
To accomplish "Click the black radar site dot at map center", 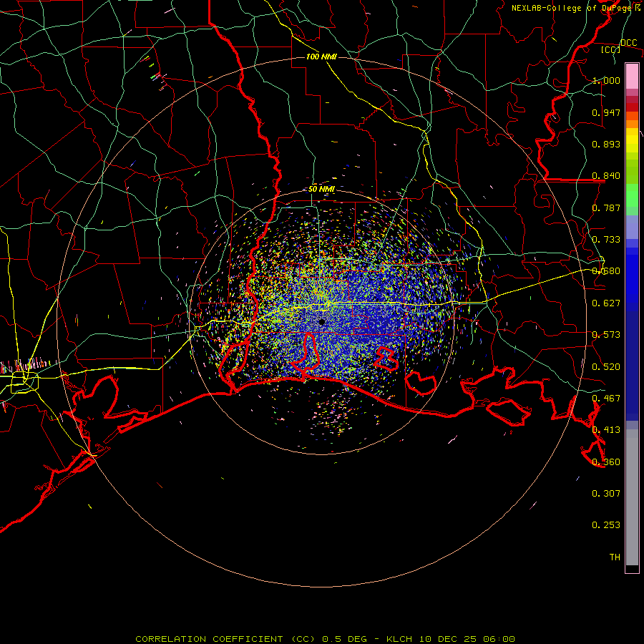I will pos(322,322).
